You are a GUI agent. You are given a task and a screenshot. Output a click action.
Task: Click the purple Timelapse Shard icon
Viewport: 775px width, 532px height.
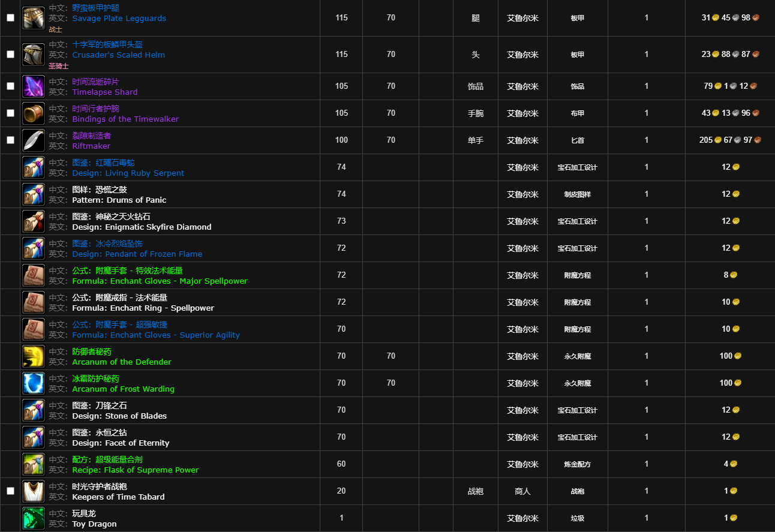pos(33,86)
